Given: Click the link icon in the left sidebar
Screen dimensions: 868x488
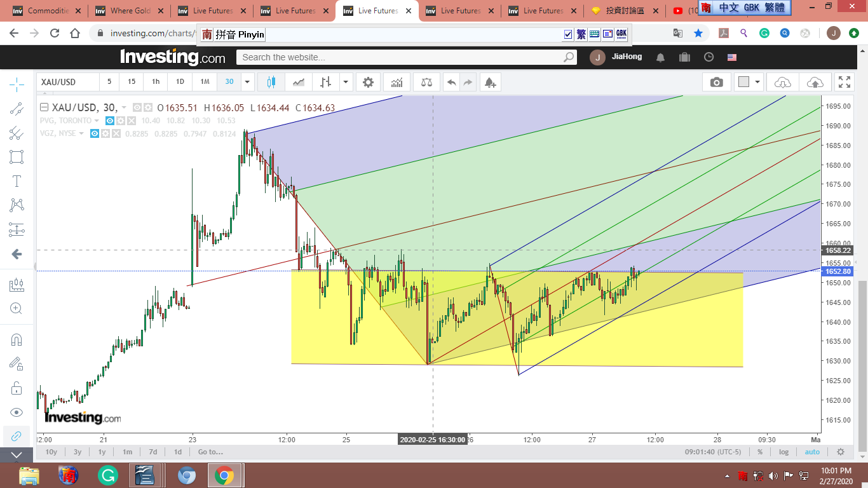Looking at the screenshot, I should coord(17,436).
